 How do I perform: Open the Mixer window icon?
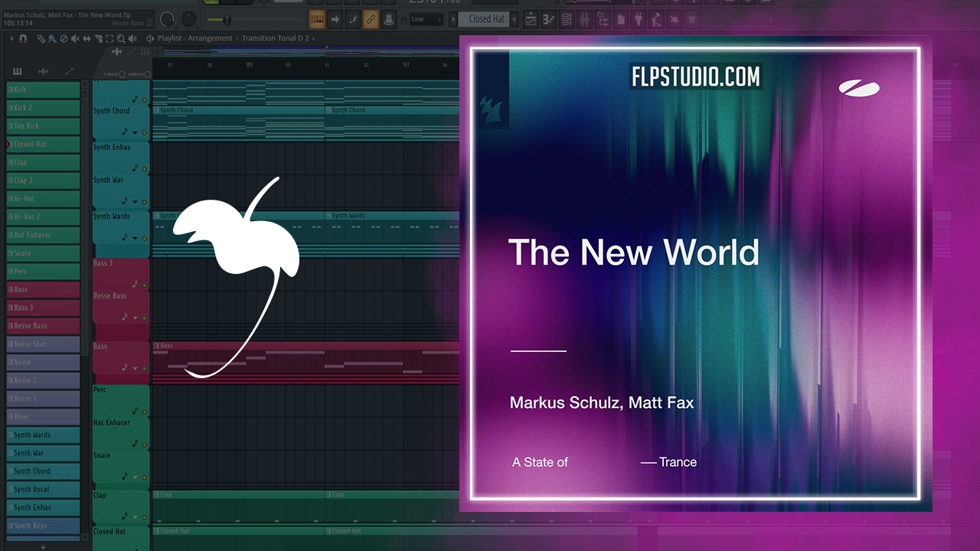click(584, 18)
